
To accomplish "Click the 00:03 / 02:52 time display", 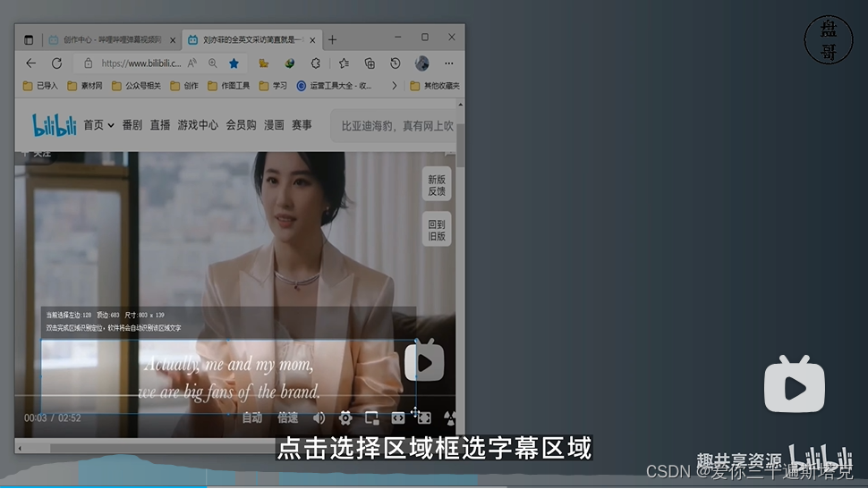I will [52, 418].
